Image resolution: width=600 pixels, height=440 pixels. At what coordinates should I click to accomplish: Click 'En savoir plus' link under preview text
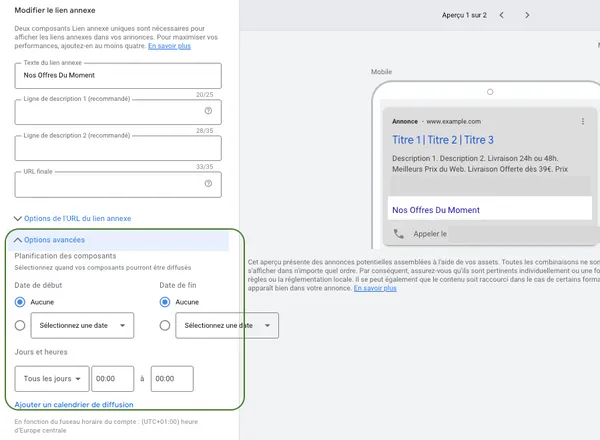coord(375,288)
